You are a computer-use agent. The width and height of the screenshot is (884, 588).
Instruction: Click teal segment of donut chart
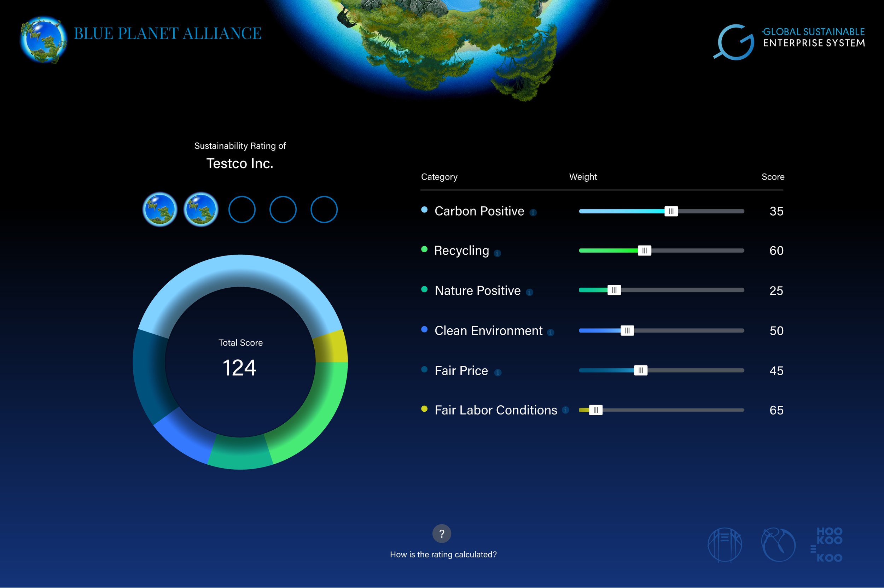(240, 453)
